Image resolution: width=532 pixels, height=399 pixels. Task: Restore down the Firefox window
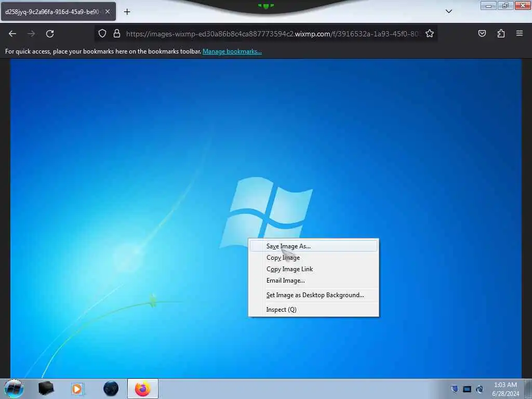pyautogui.click(x=506, y=6)
